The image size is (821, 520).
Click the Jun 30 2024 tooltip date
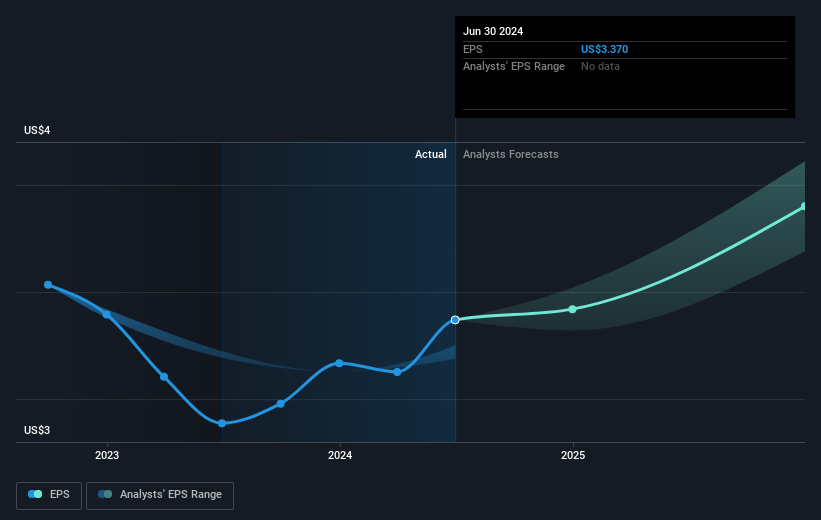pyautogui.click(x=493, y=31)
